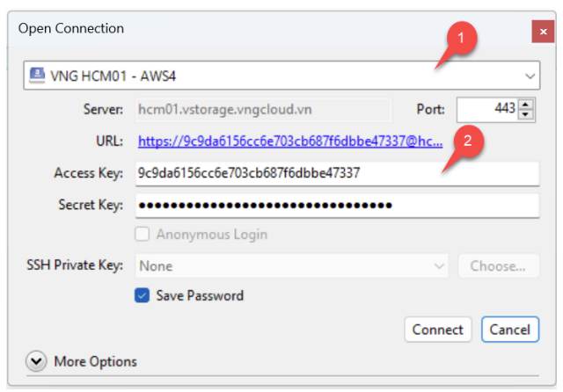Screen dimensions: 563x392
Task: Click the Connect button
Action: 437,330
